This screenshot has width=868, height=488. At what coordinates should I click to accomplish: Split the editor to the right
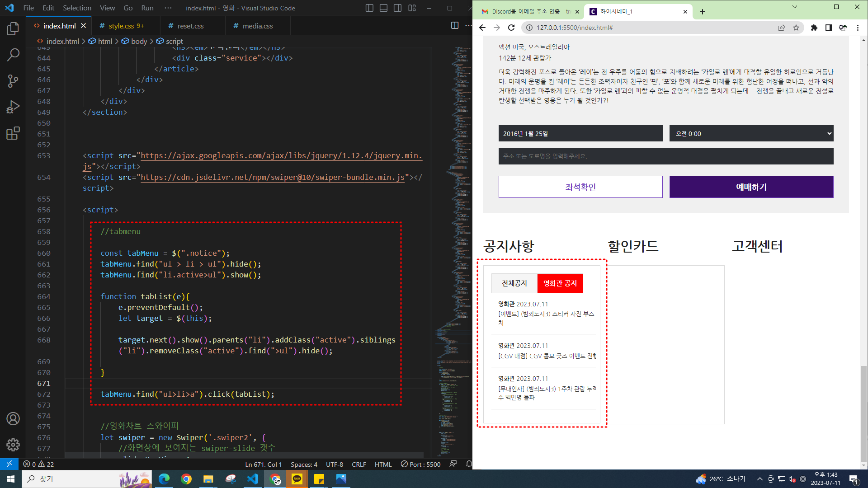(455, 26)
